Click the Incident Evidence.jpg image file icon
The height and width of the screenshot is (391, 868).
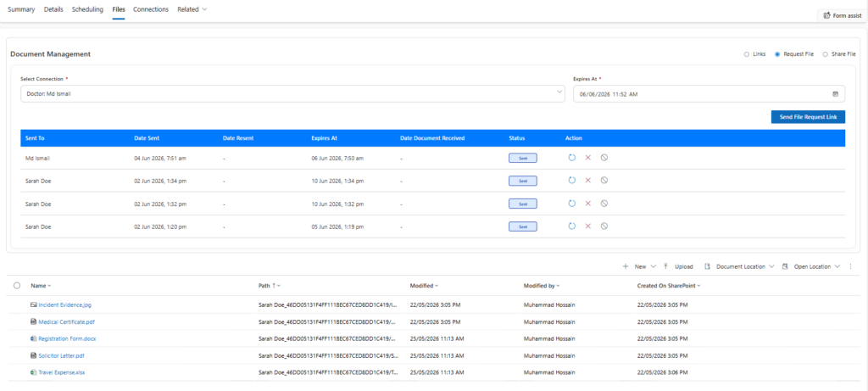pyautogui.click(x=33, y=304)
